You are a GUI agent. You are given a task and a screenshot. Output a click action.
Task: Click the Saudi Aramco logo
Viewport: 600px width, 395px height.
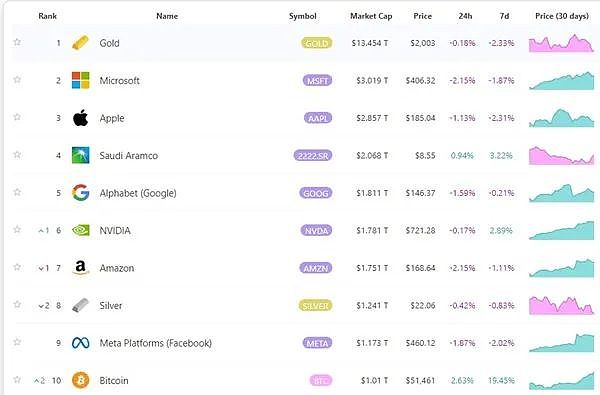[x=80, y=155]
